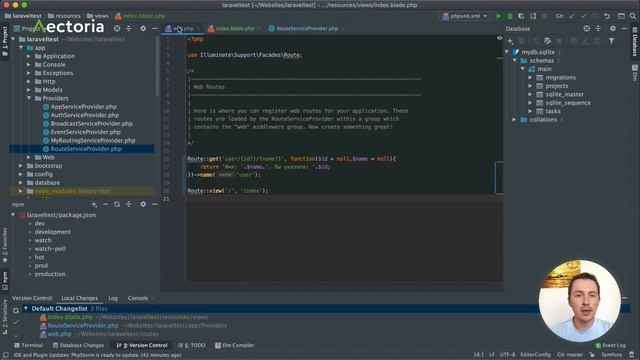Open the Console tab in Version Control
This screenshot has height=360, width=640.
click(x=138, y=298)
